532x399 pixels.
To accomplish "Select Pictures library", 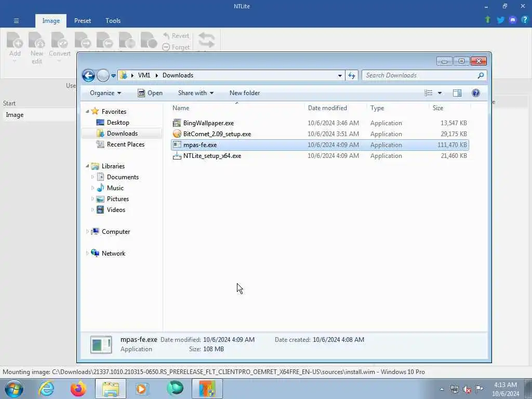I will point(117,199).
